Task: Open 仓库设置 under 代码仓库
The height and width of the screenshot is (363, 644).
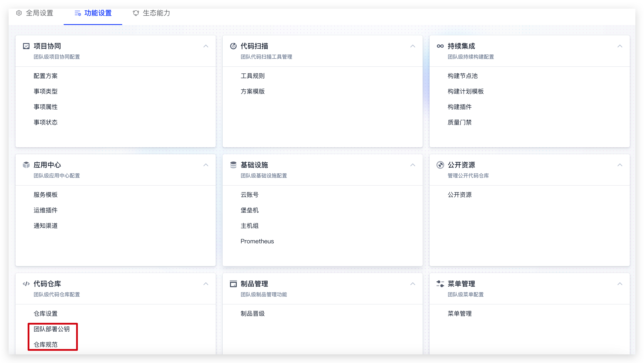Action: (46, 313)
